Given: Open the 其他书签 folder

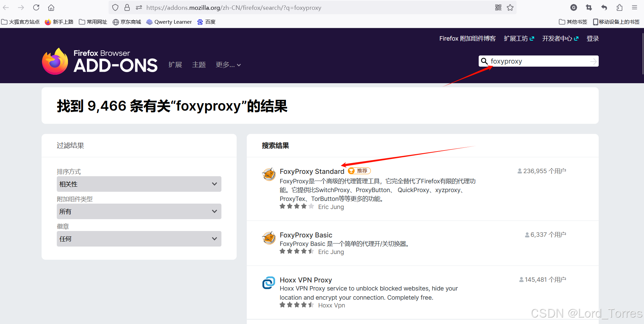Looking at the screenshot, I should pyautogui.click(x=573, y=22).
